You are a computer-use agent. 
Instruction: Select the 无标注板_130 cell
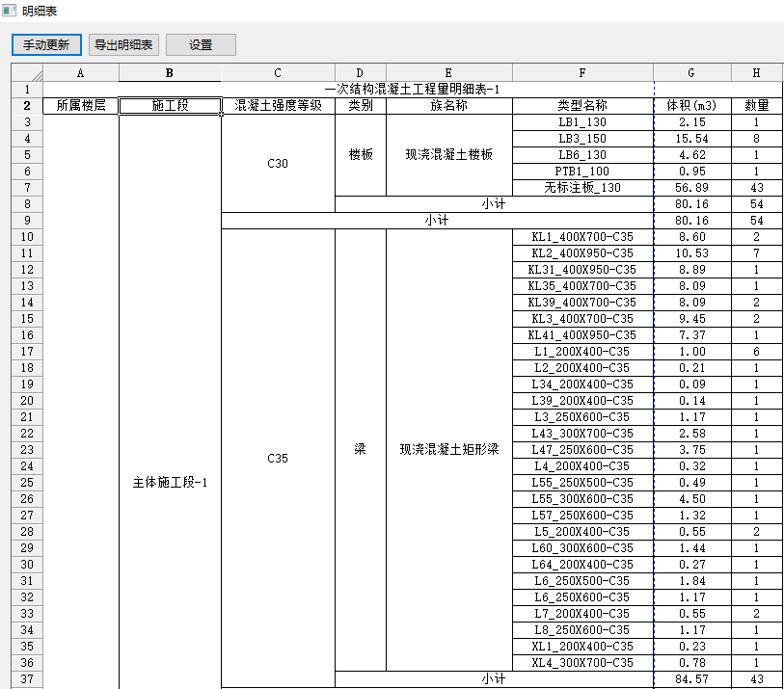582,188
